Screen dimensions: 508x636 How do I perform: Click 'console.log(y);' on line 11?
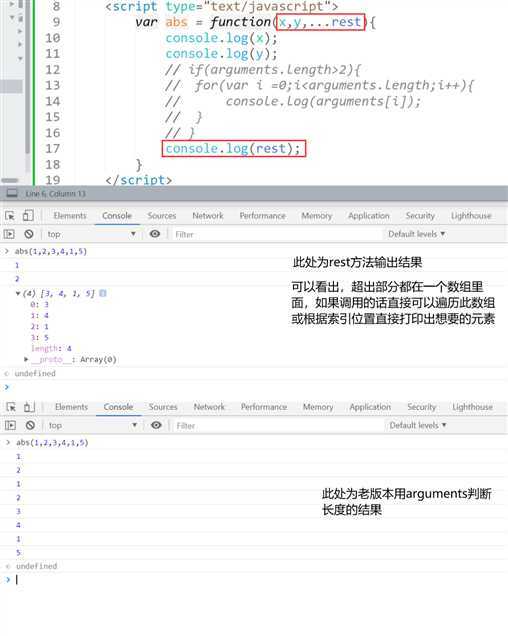222,54
